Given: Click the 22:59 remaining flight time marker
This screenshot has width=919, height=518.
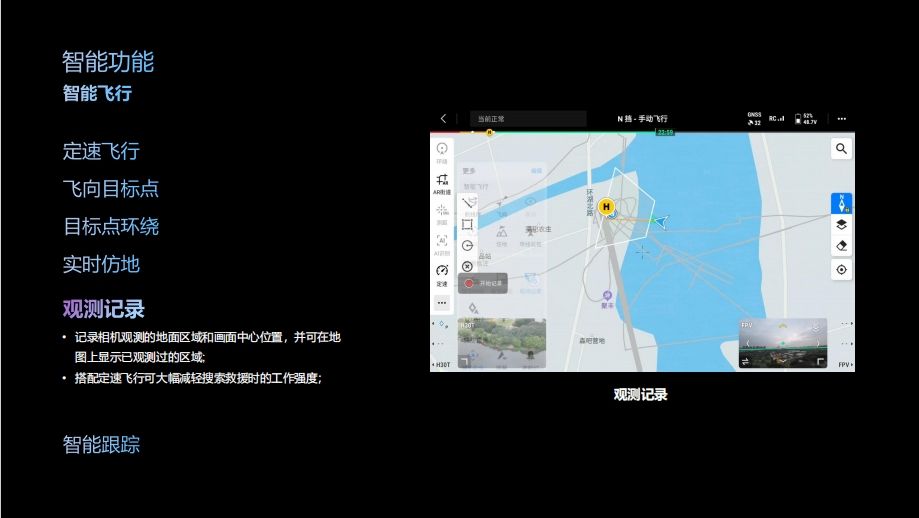Looking at the screenshot, I should [x=665, y=132].
